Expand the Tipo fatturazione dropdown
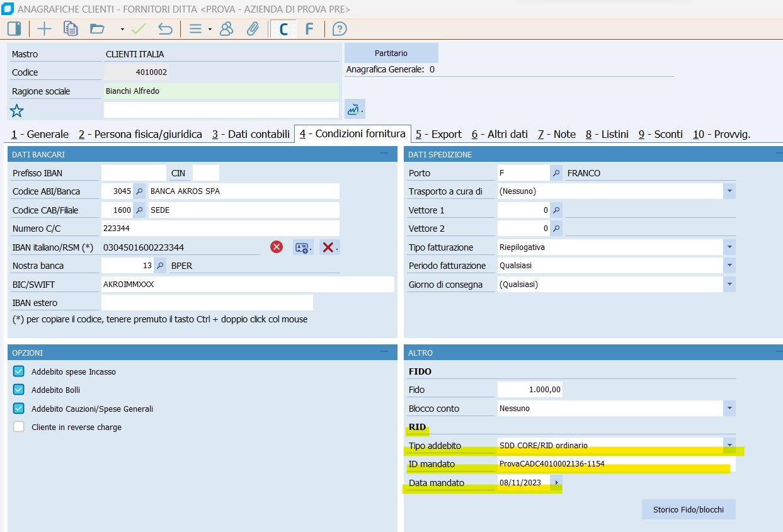The width and height of the screenshot is (783, 532). [x=729, y=247]
